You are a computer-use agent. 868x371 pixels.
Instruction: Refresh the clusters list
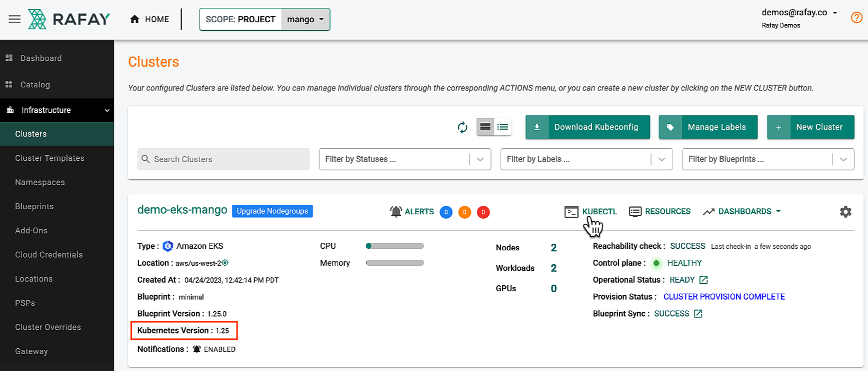point(463,127)
